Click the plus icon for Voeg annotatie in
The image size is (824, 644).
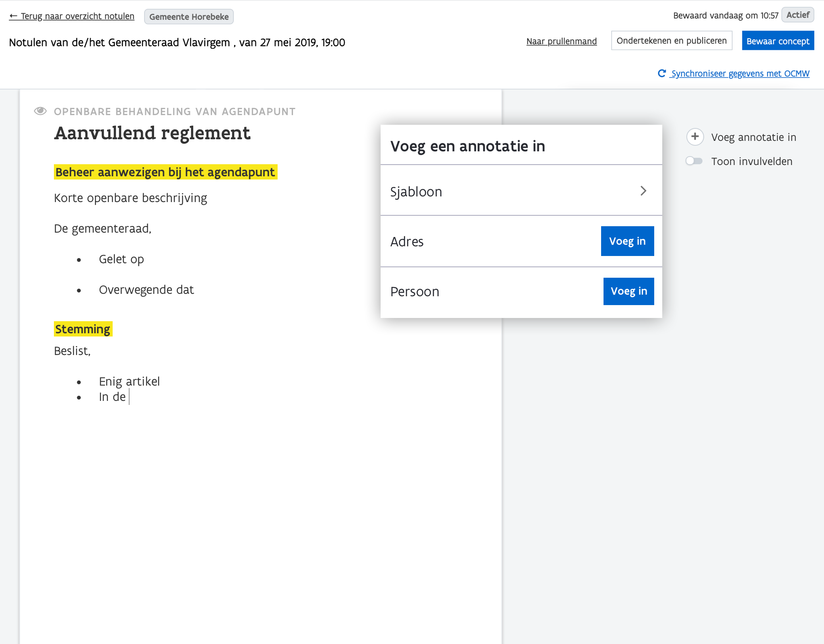pyautogui.click(x=695, y=137)
